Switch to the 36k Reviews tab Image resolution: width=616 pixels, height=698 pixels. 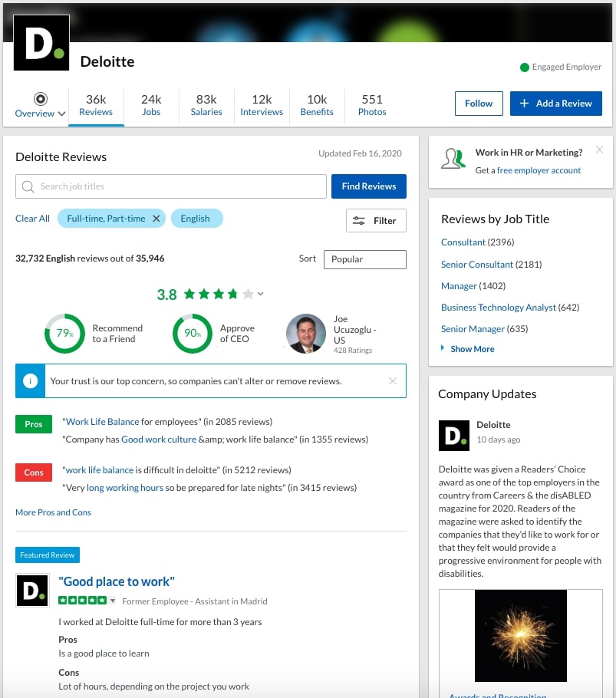pyautogui.click(x=96, y=106)
